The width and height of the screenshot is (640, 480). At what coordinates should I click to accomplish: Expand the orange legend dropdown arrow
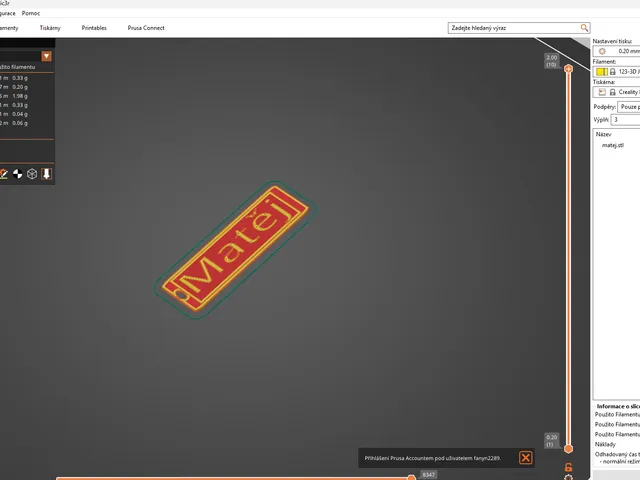click(47, 56)
